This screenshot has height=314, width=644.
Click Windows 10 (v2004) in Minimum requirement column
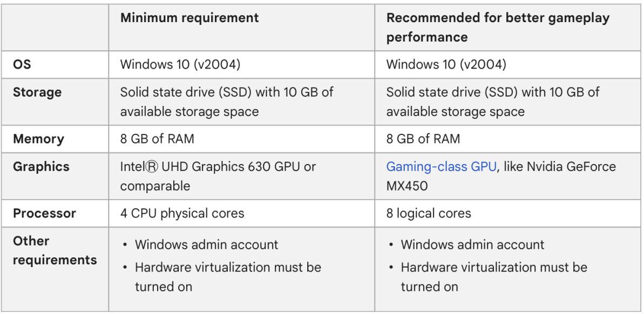180,65
